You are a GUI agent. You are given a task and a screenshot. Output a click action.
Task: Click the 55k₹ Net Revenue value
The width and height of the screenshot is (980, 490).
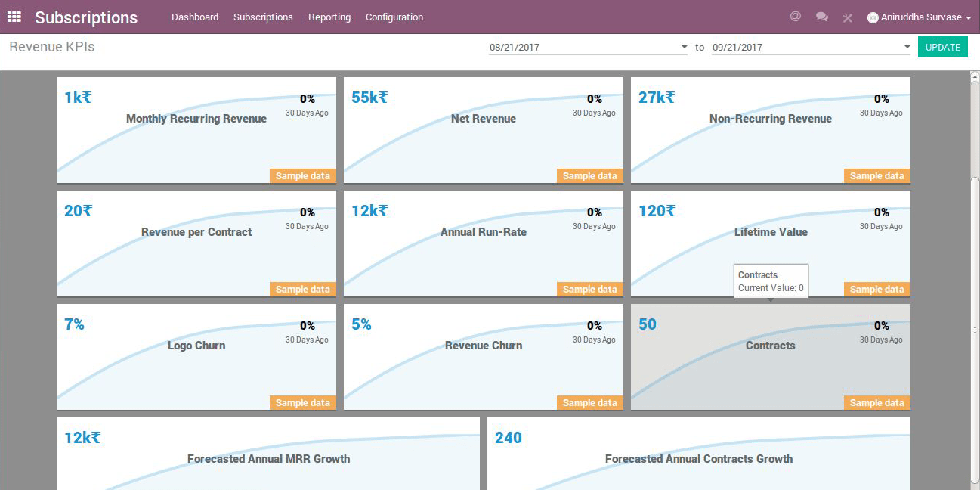369,98
